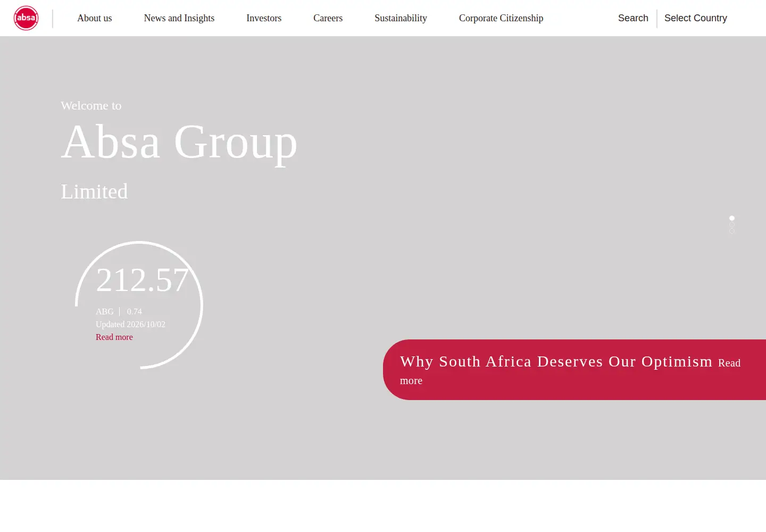The image size is (766, 532).
Task: Click Read more in the red banner
Action: pyautogui.click(x=729, y=363)
